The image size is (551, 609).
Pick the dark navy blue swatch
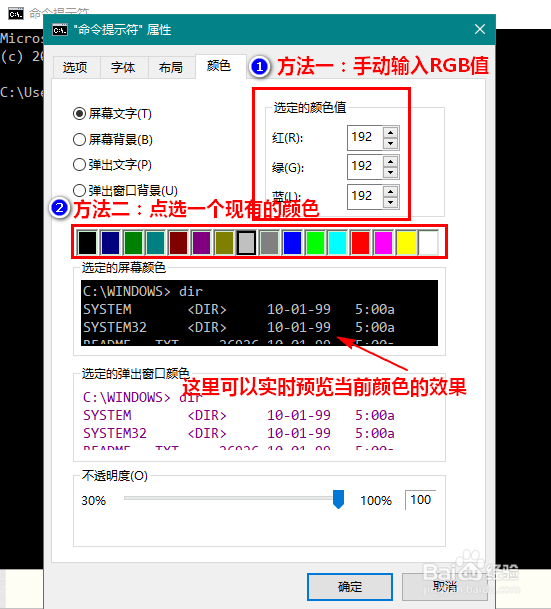tap(110, 242)
